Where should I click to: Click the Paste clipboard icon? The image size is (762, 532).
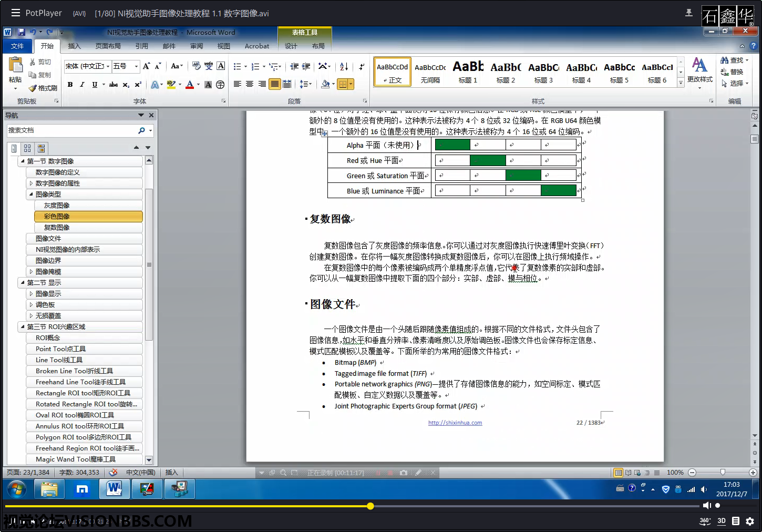point(15,66)
